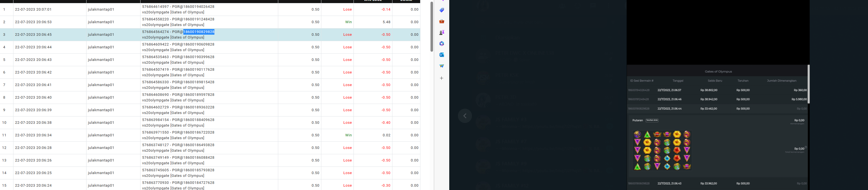The height and width of the screenshot is (190, 868).
Task: Click the slot reels result thumbnail
Action: click(x=662, y=150)
